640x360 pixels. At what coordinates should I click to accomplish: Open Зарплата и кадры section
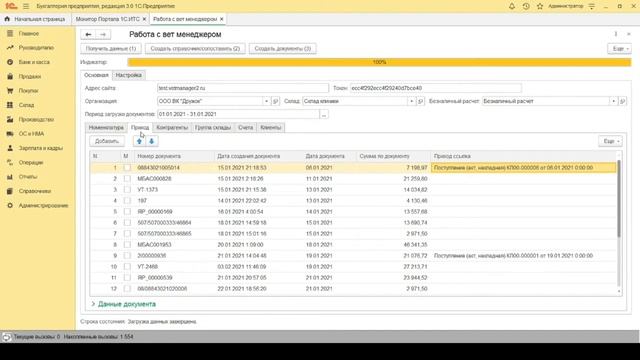click(40, 148)
